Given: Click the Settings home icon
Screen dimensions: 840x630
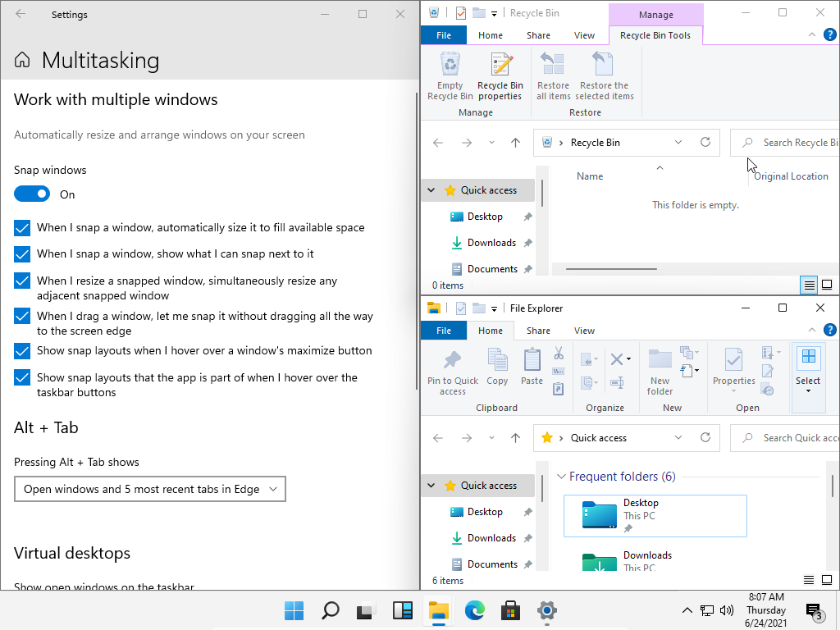Looking at the screenshot, I should (x=22, y=60).
